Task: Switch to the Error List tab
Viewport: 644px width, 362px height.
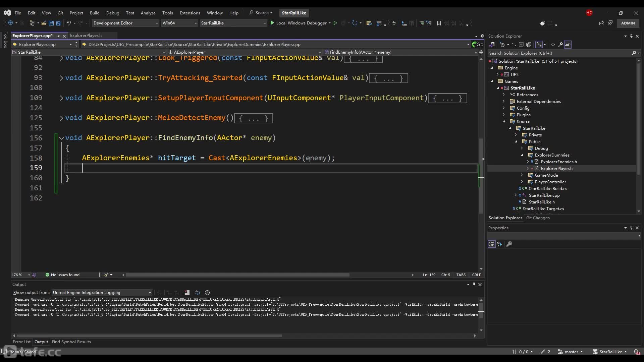Action: click(21, 342)
